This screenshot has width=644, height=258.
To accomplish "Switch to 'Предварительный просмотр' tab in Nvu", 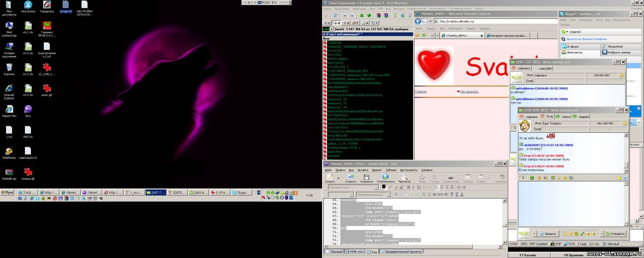I will pos(401,252).
